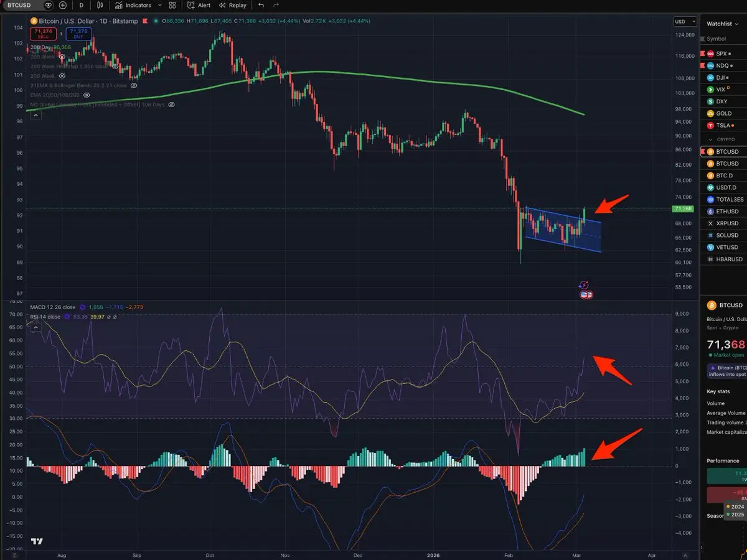Create an Alert from the toolbar
The width and height of the screenshot is (747, 560).
199,5
